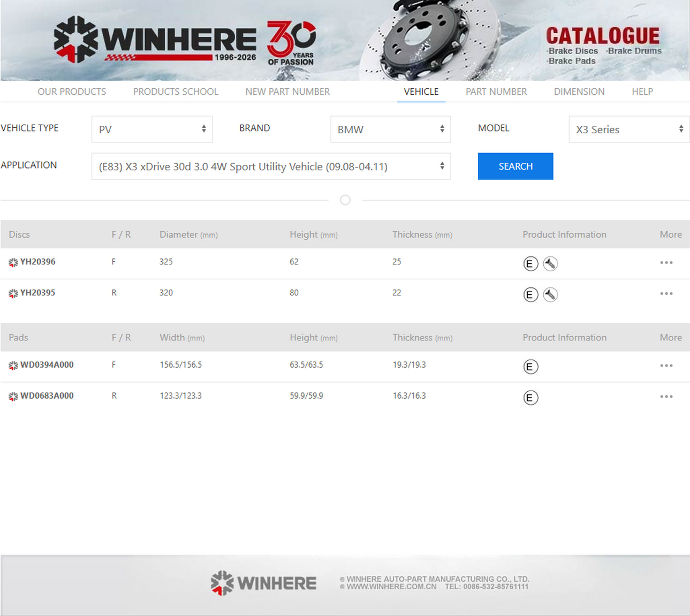Click the E certification icon for YH20396
Image resolution: width=690 pixels, height=616 pixels.
(530, 263)
